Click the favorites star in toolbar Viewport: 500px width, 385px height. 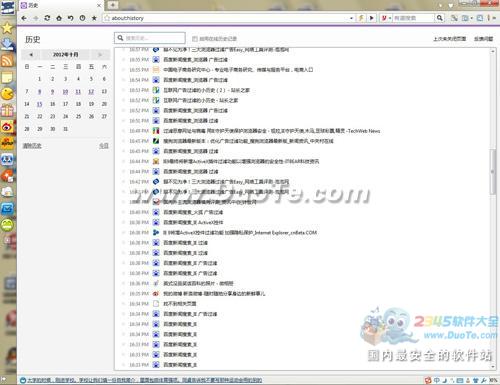point(94,18)
